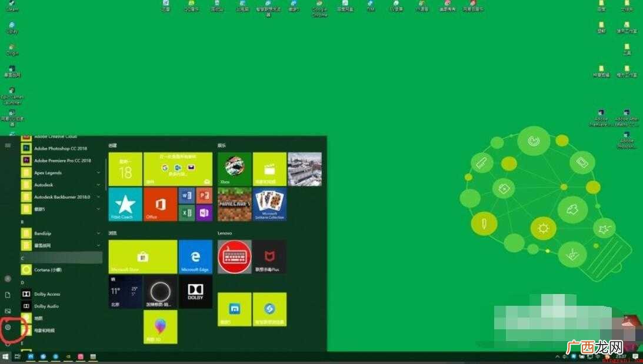Open the dark ring-shaped tile beside Weather
The image size is (643, 364).
click(x=161, y=292)
